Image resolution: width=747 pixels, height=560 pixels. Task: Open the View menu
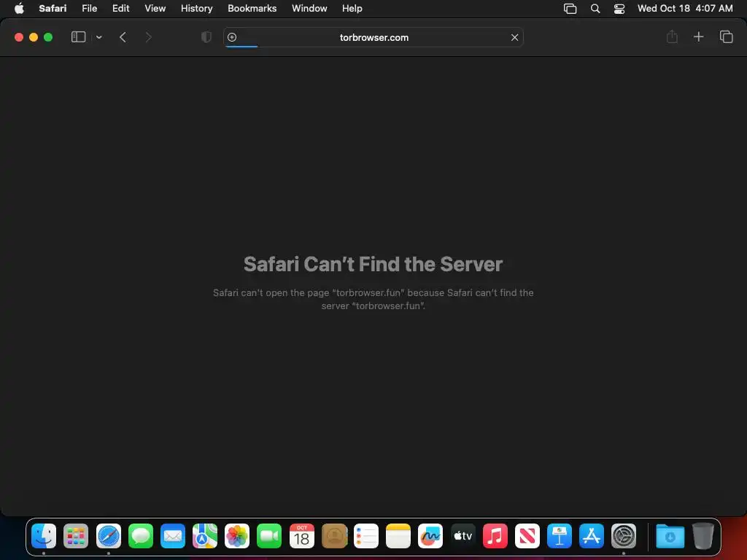point(155,8)
